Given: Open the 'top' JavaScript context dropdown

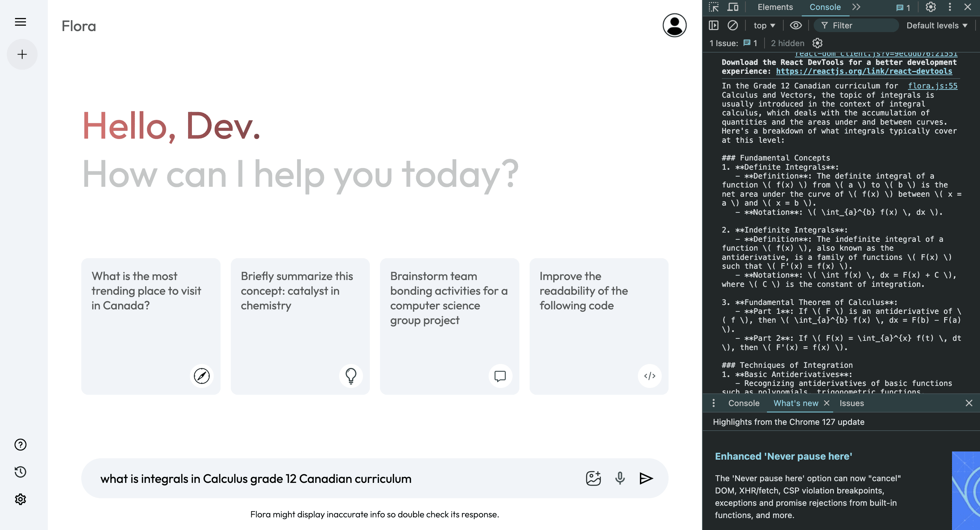Looking at the screenshot, I should coord(764,26).
